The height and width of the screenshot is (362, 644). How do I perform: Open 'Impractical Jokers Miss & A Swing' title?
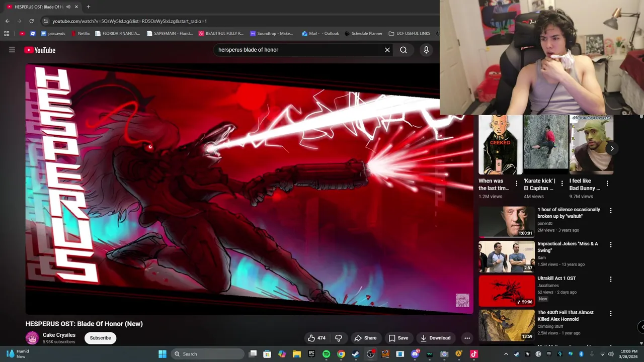[568, 247]
